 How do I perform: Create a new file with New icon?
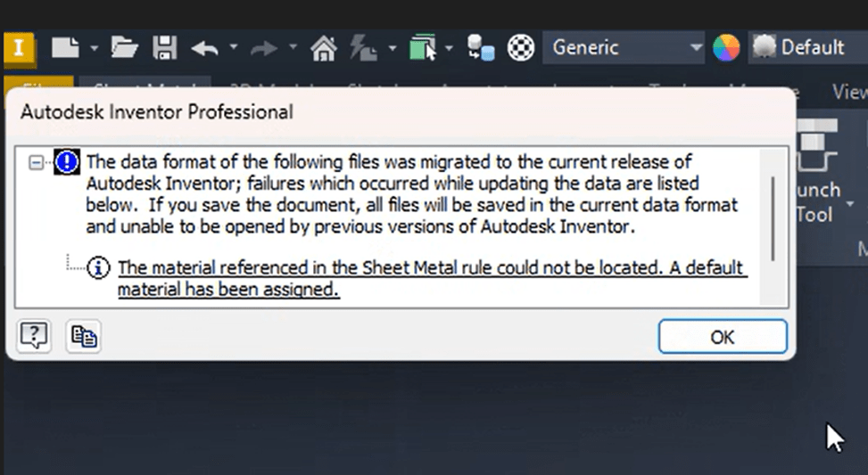pyautogui.click(x=64, y=47)
